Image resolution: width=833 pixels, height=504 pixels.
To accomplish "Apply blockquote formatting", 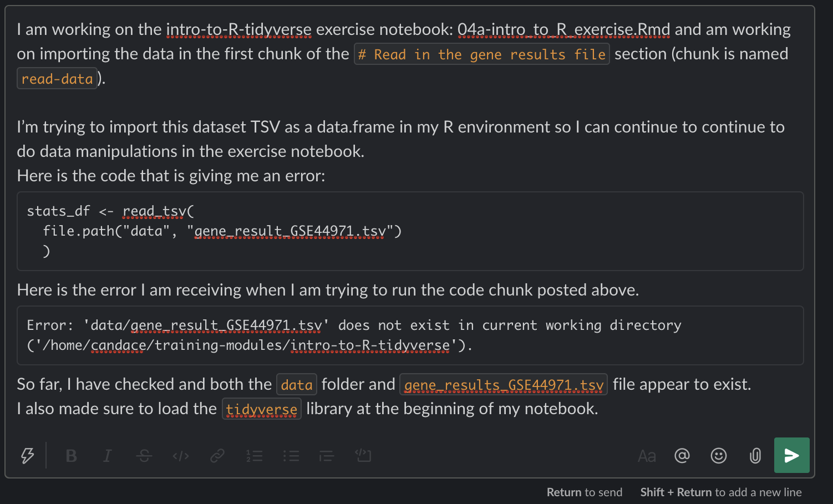I will pos(327,456).
